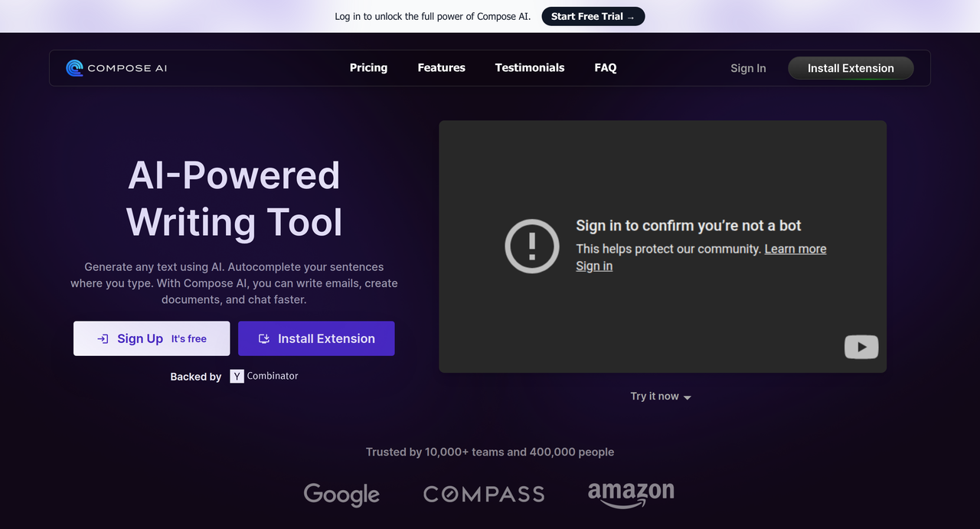Viewport: 980px width, 529px height.
Task: Open the FAQ nav item
Action: (x=606, y=67)
